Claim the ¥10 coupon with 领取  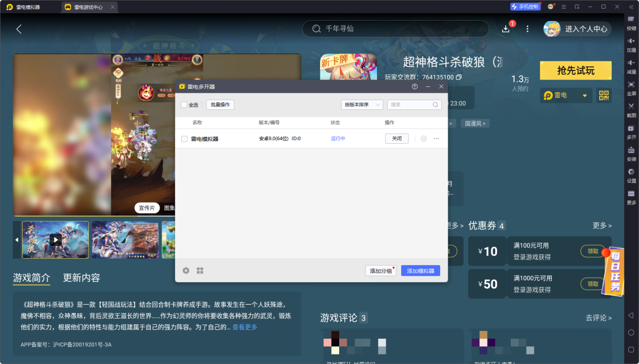(x=593, y=251)
